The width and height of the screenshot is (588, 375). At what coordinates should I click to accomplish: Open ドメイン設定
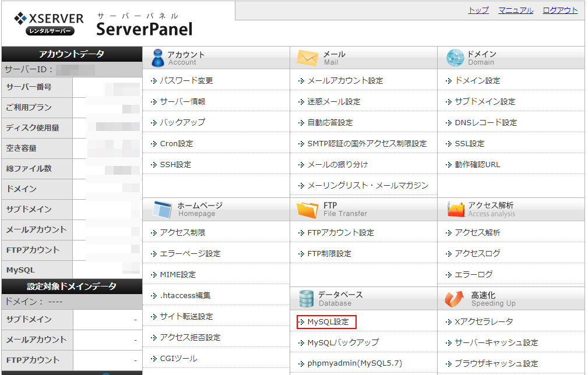pos(477,80)
